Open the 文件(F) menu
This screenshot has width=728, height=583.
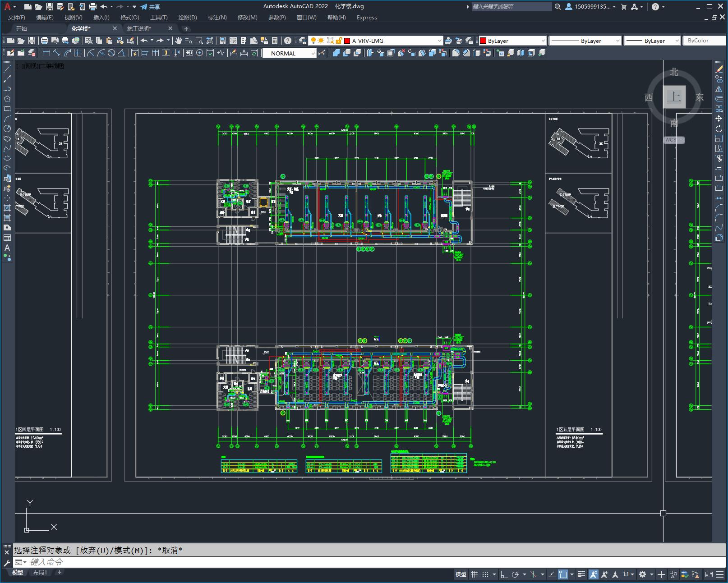[x=17, y=17]
